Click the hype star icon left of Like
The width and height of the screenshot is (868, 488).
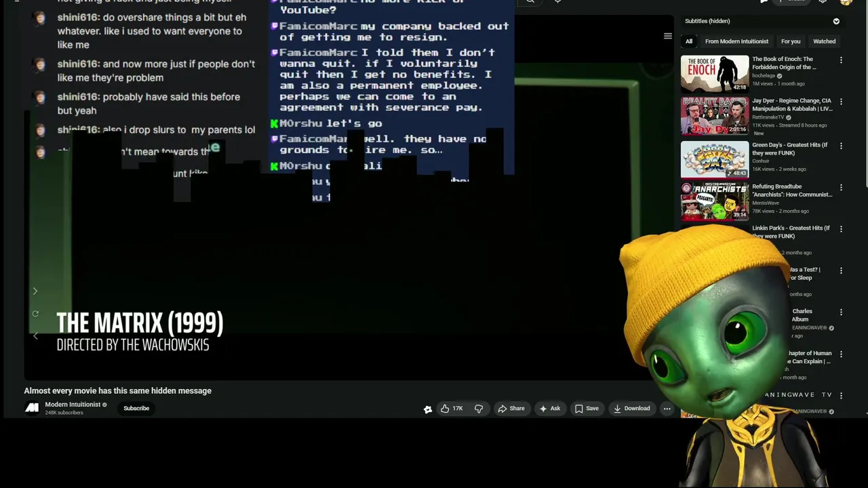[x=428, y=409]
